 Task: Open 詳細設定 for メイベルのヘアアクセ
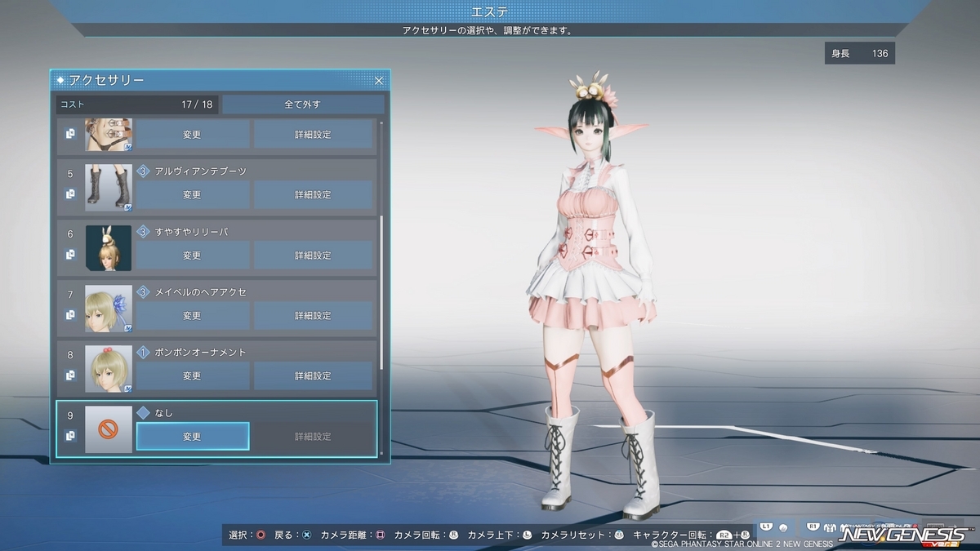[x=313, y=316]
